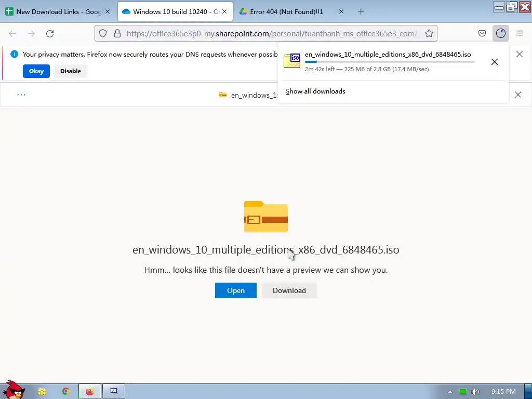
Task: Click the downloading ISO file name in panel
Action: [388, 54]
